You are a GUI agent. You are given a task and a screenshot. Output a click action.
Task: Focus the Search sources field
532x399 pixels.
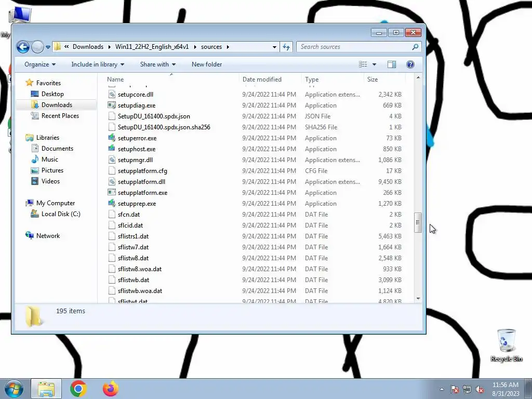(x=359, y=47)
